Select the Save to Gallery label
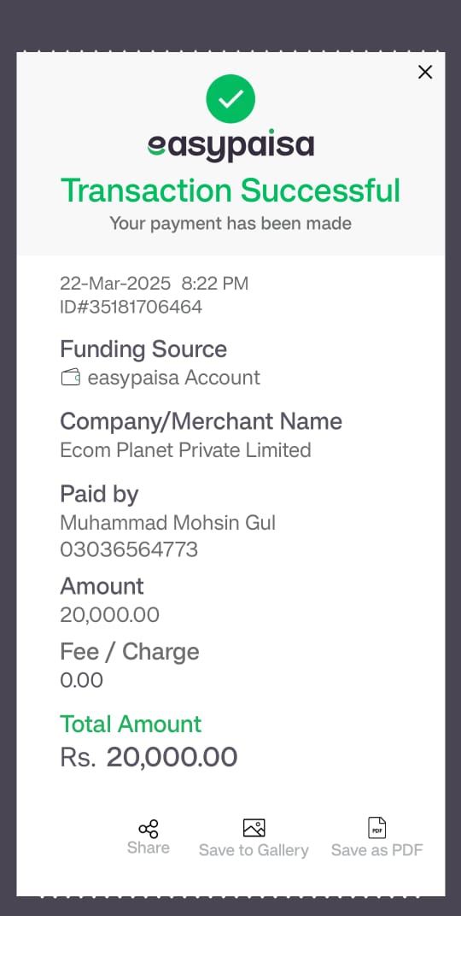The width and height of the screenshot is (461, 980). [254, 850]
